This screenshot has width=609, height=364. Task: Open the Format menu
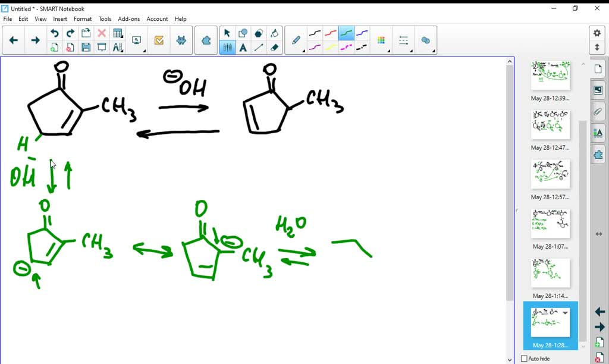[83, 18]
